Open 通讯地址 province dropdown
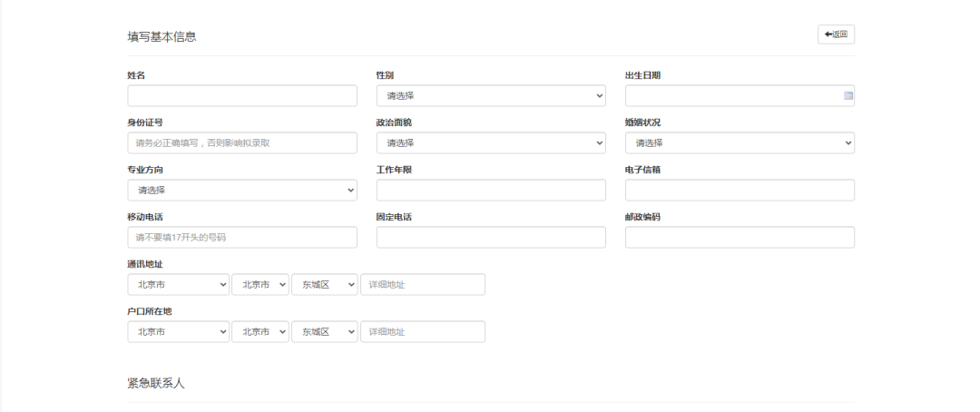Viewport: 980px width, 412px height. coord(179,285)
